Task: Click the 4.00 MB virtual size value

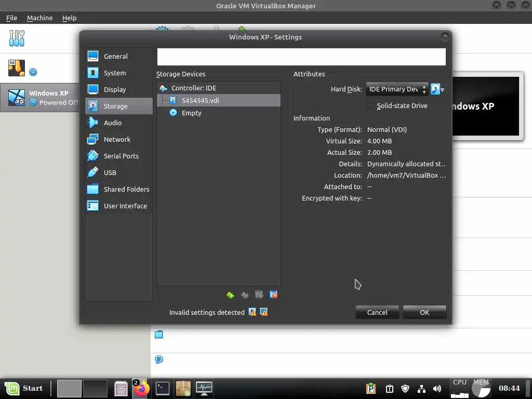Action: 379,141
